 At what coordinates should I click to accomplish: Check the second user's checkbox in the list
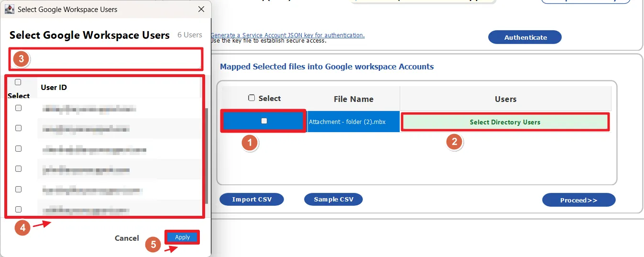tap(18, 128)
